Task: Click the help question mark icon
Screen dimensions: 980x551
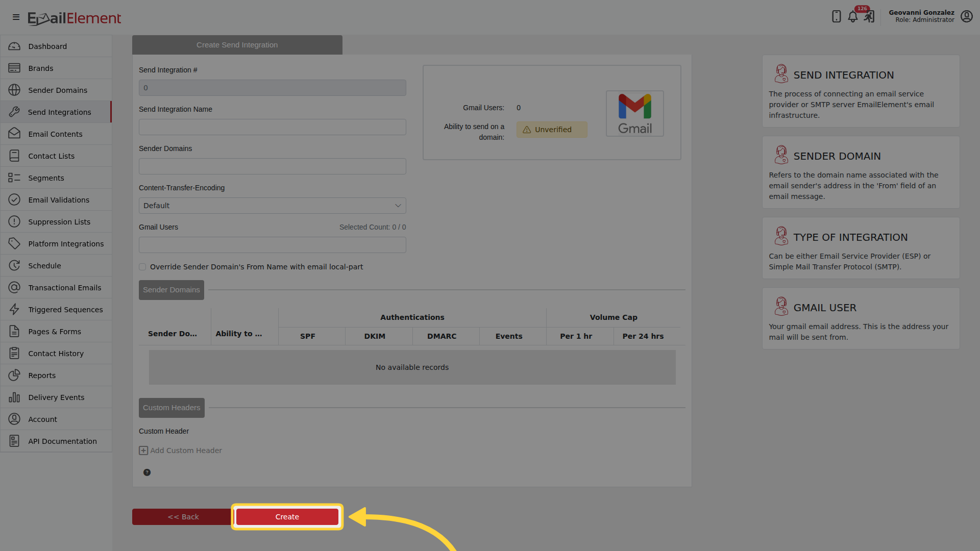Action: point(147,472)
